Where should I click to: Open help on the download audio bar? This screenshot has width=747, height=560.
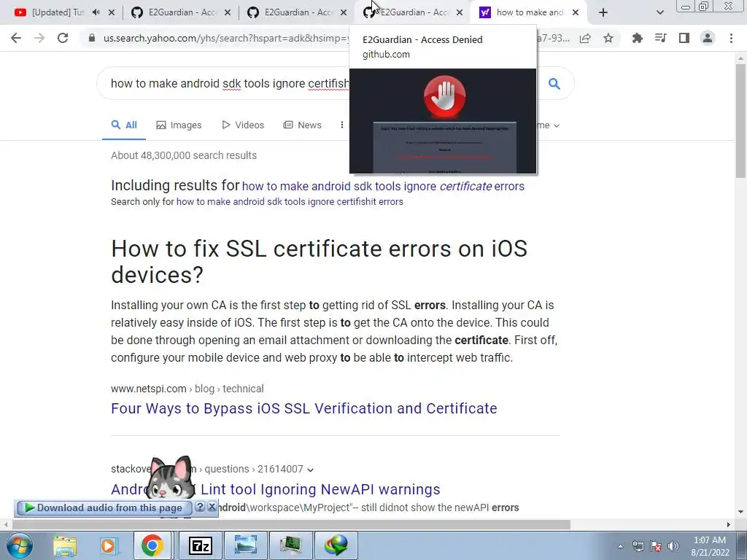click(x=200, y=507)
